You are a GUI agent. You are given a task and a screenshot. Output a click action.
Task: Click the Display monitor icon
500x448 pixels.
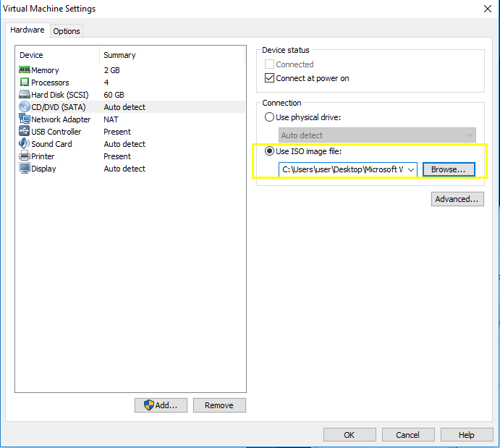[25, 168]
